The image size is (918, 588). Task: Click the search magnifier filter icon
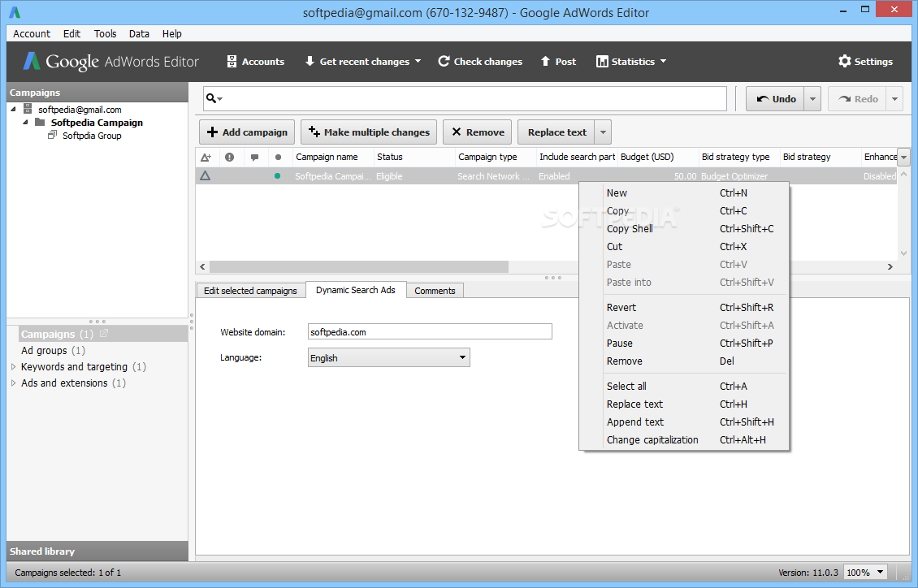(x=214, y=98)
